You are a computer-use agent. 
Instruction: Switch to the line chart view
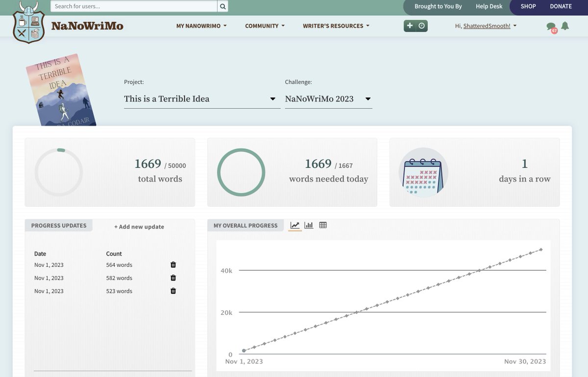294,225
